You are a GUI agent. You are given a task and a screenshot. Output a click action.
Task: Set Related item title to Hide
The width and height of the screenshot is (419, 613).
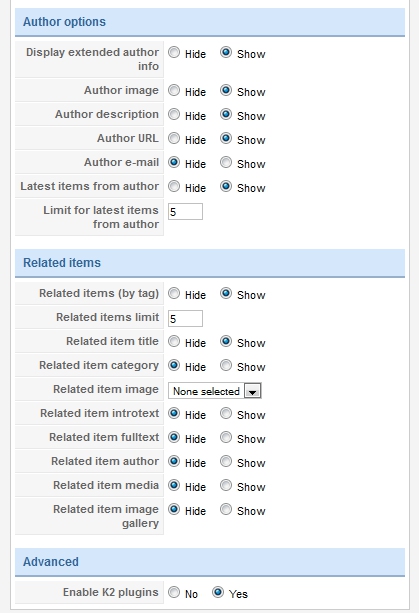point(174,341)
